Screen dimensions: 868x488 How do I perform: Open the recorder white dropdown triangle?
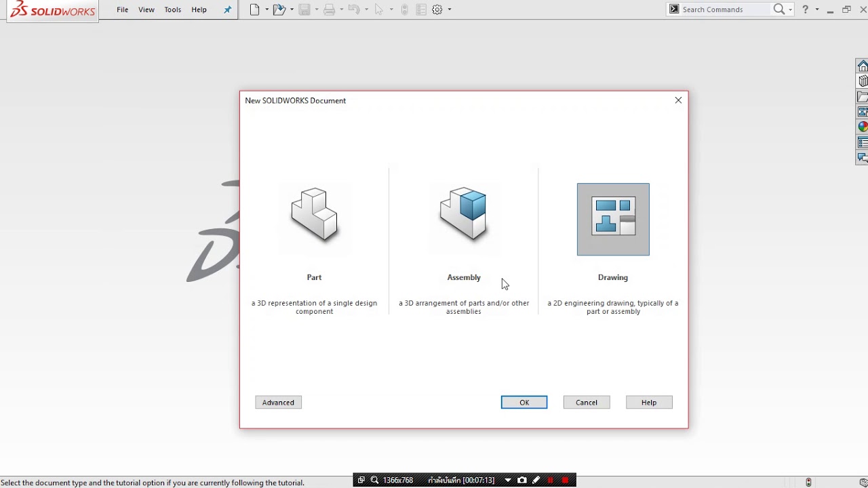508,481
